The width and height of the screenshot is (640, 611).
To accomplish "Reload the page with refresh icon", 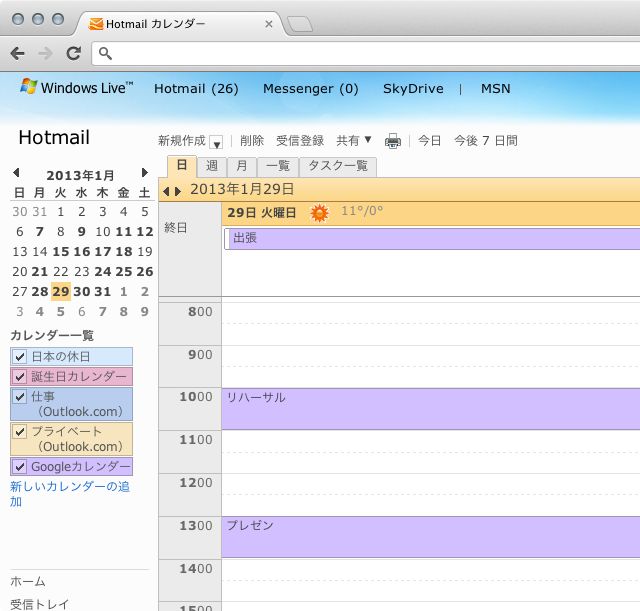I will 74,53.
